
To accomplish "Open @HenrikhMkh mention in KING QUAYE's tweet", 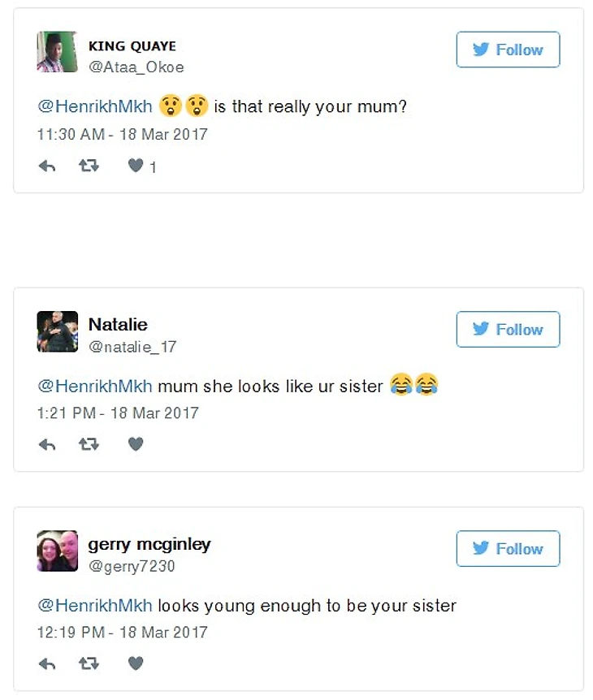I will point(95,107).
